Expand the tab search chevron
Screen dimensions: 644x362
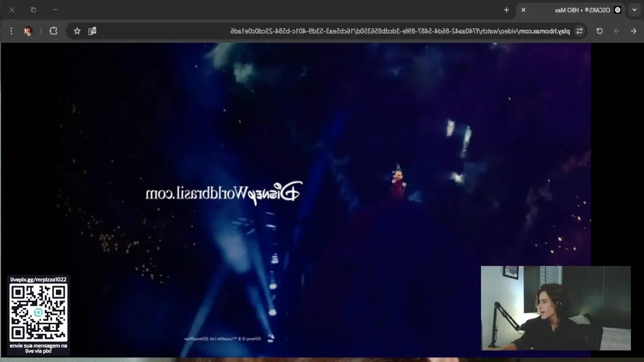(634, 10)
